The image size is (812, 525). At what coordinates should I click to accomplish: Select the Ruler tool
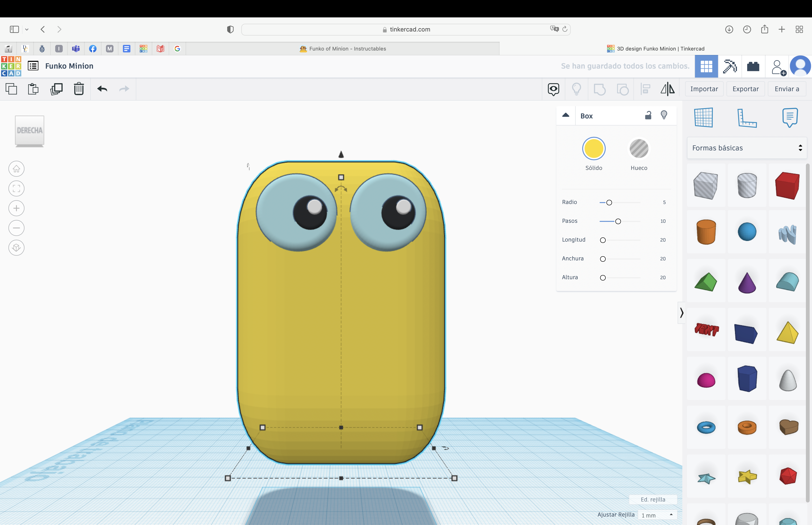coord(747,118)
